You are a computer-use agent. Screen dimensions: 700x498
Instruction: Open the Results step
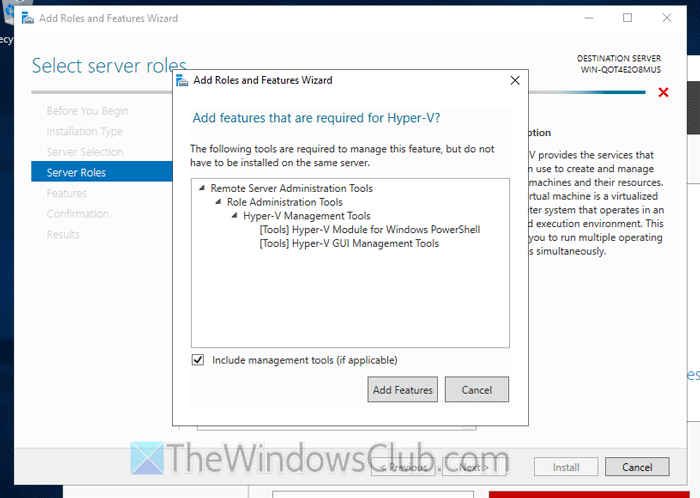point(63,234)
